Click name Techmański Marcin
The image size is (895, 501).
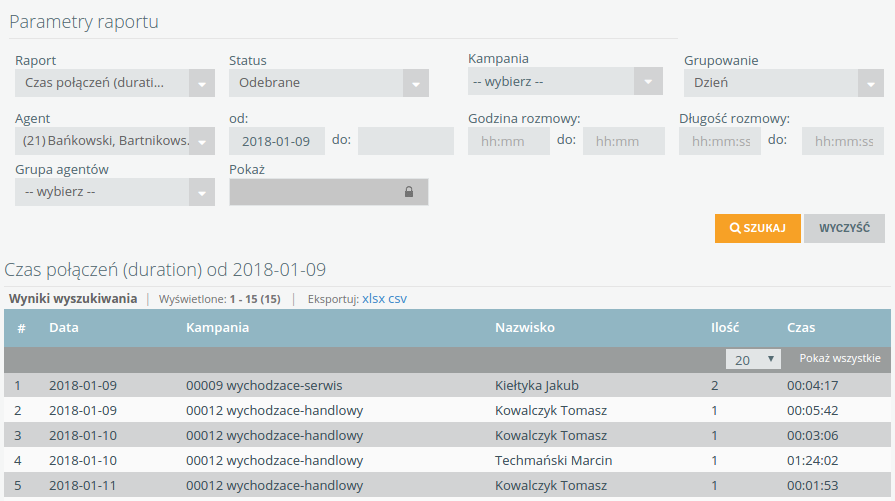[x=553, y=460]
